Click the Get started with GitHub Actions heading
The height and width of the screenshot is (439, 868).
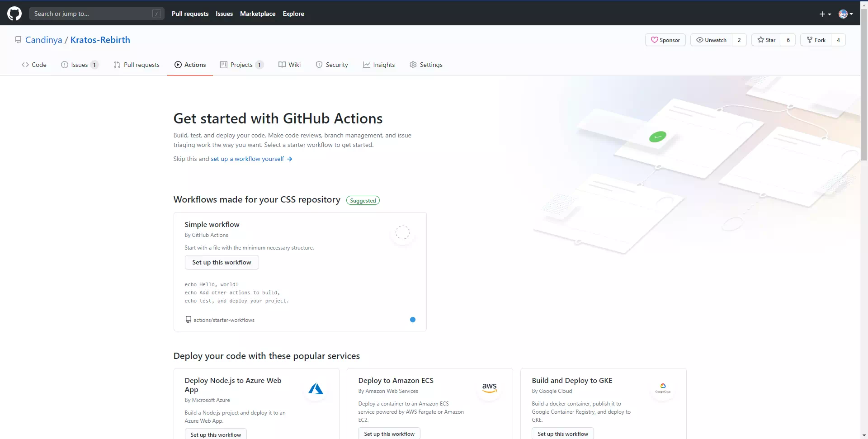(x=278, y=118)
